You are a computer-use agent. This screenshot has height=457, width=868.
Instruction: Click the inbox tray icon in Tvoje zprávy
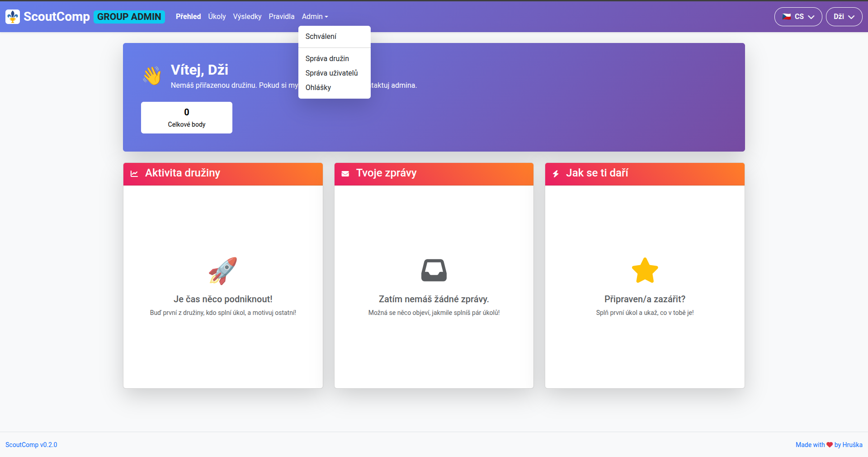[x=434, y=270]
